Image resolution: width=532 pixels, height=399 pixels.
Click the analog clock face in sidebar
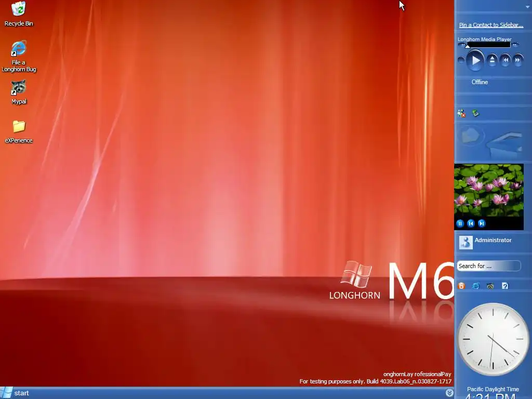click(x=493, y=339)
